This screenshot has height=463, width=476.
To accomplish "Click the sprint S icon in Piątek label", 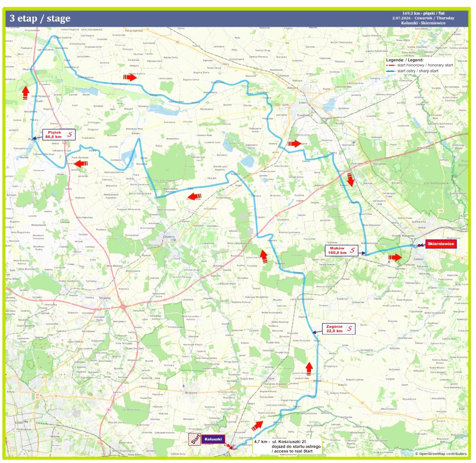I will coord(70,134).
